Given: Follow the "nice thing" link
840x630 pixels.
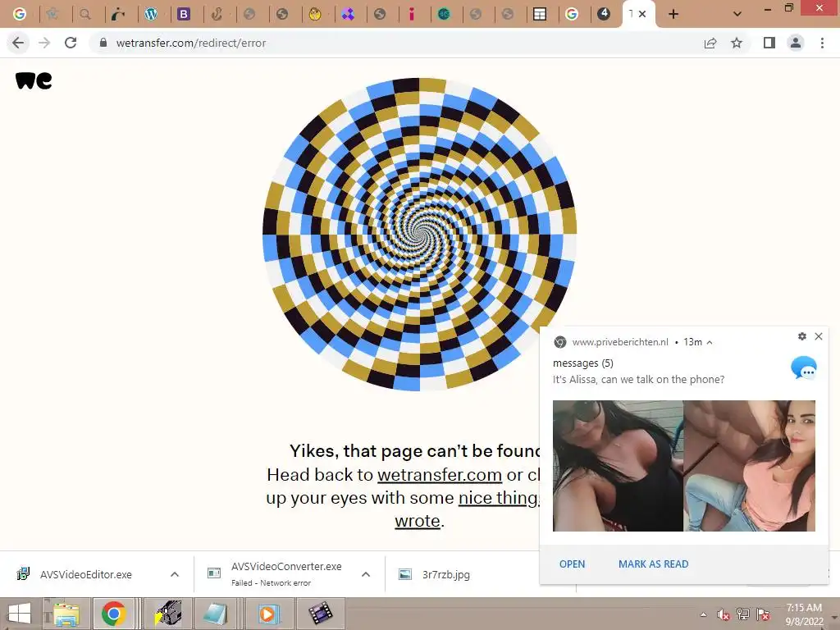Looking at the screenshot, I should coord(499,498).
